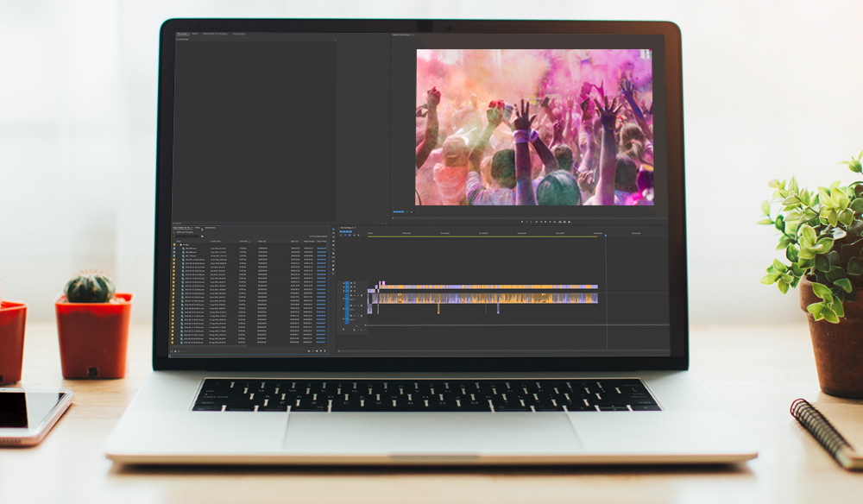Select the Selection tool above the track headers
863x504 pixels.
[333, 230]
